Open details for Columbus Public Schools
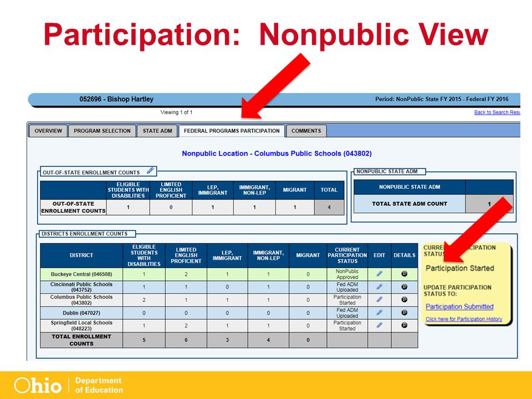The width and height of the screenshot is (532, 399). click(404, 300)
